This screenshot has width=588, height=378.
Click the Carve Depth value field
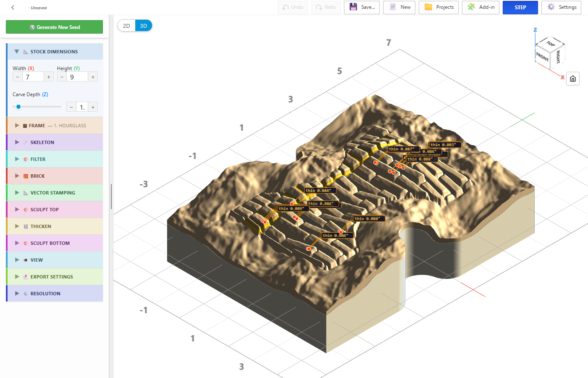pos(82,107)
